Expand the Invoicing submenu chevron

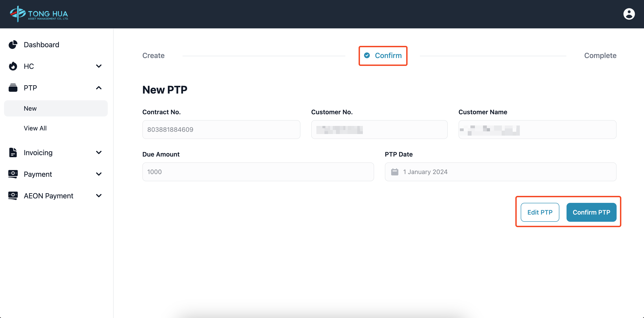pyautogui.click(x=99, y=152)
